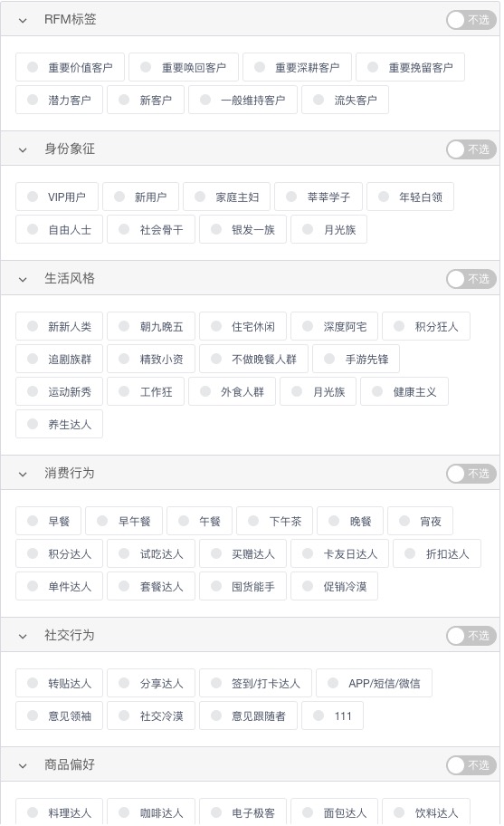Image resolution: width=504 pixels, height=826 pixels.
Task: Collapse the 社交行为 section chevron
Action: [x=23, y=637]
